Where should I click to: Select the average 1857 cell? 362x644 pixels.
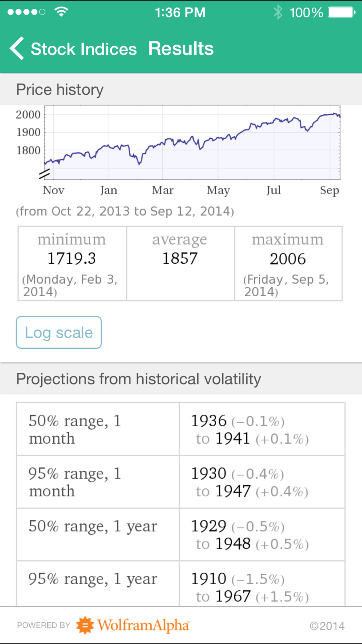point(180,264)
